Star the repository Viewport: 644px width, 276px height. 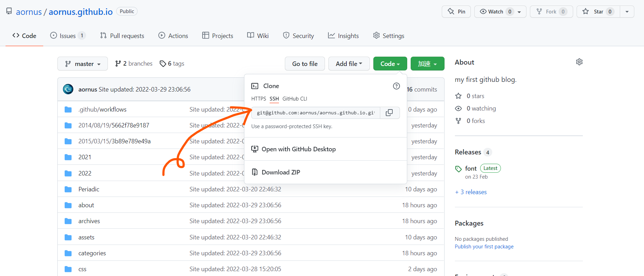click(x=598, y=12)
